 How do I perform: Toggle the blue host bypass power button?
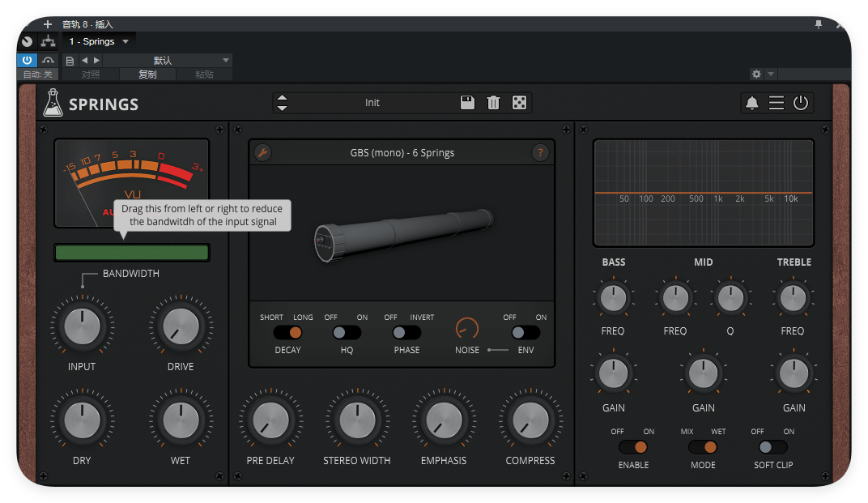[27, 60]
